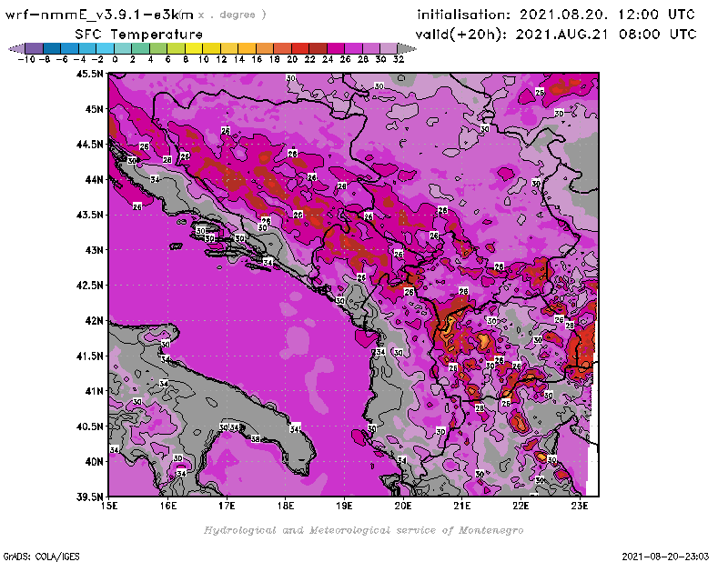Click the '18E' longitude label
728x562 pixels.
286,506
